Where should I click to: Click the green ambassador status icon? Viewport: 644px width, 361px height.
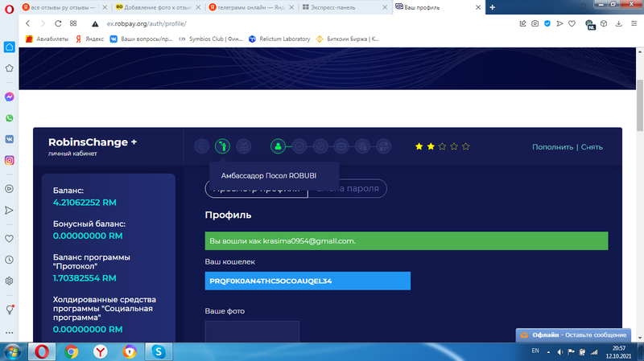222,146
